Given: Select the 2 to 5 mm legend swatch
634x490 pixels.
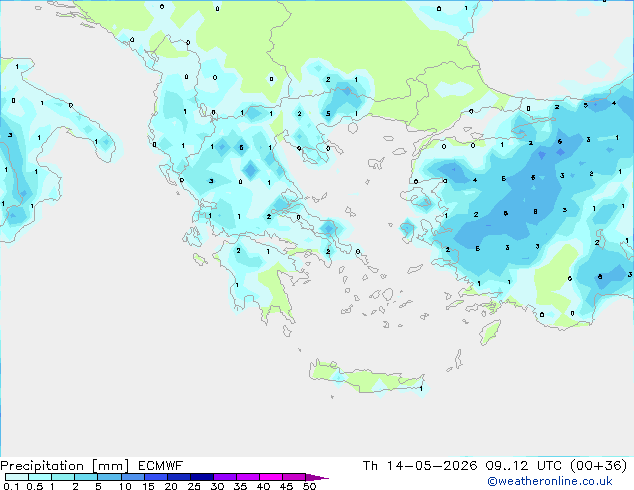Looking at the screenshot, I should click(x=86, y=477).
